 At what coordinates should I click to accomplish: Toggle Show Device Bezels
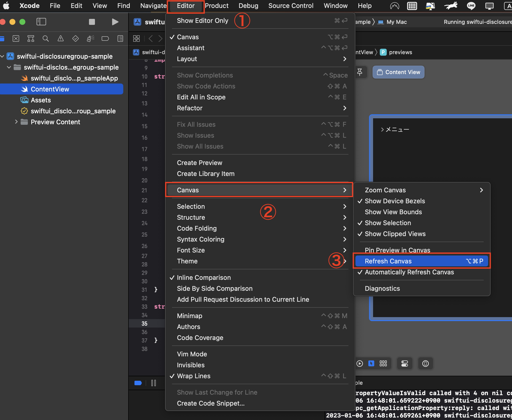pos(422,201)
